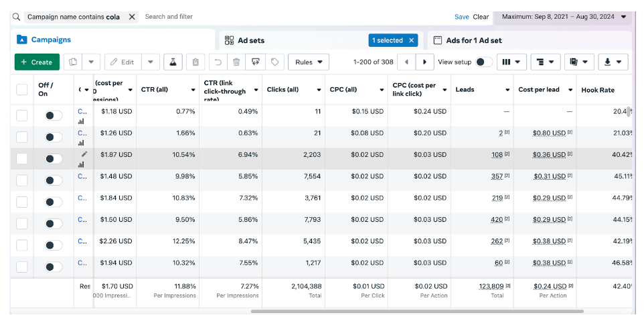Check the select-all header checkbox
This screenshot has height=315, width=644.
tap(22, 90)
